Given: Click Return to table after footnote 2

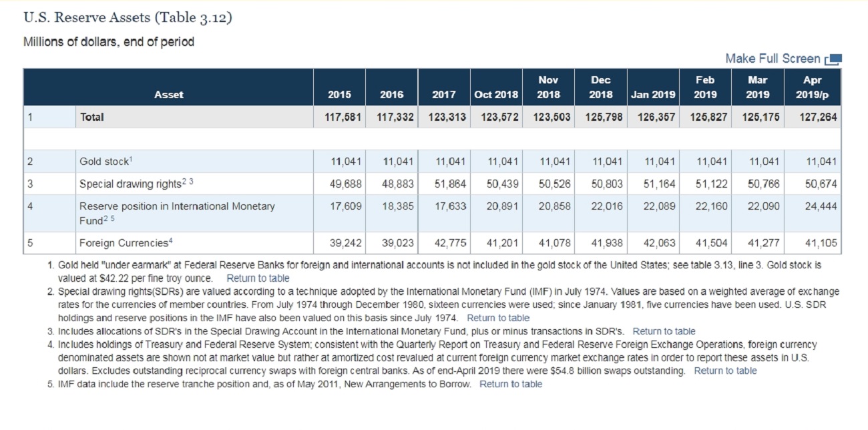Looking at the screenshot, I should click(498, 318).
